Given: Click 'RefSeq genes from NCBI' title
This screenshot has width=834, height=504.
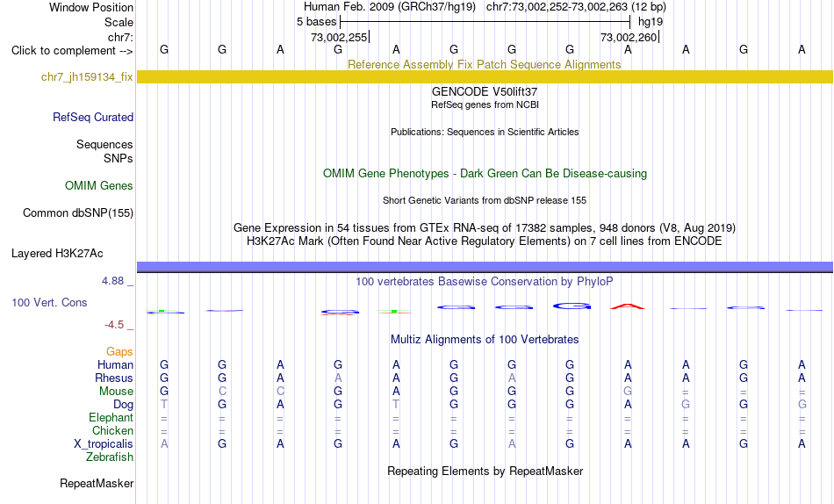Looking at the screenshot, I should coord(485,104).
